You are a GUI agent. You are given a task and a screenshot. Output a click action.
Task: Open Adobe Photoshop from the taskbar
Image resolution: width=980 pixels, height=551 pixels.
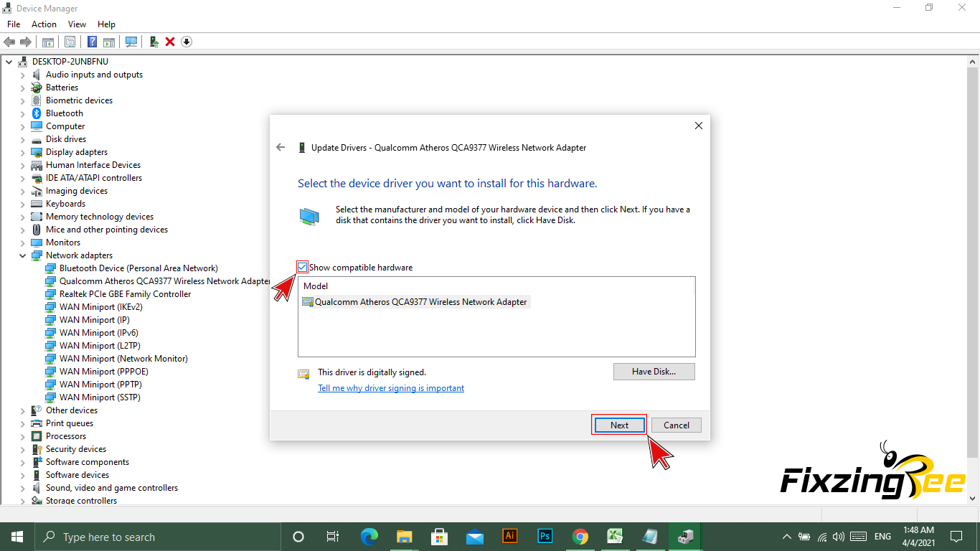(x=545, y=536)
